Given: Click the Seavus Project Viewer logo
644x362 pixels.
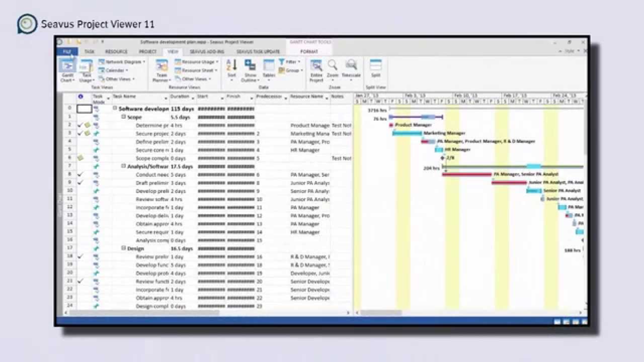Looking at the screenshot, I should (x=27, y=24).
